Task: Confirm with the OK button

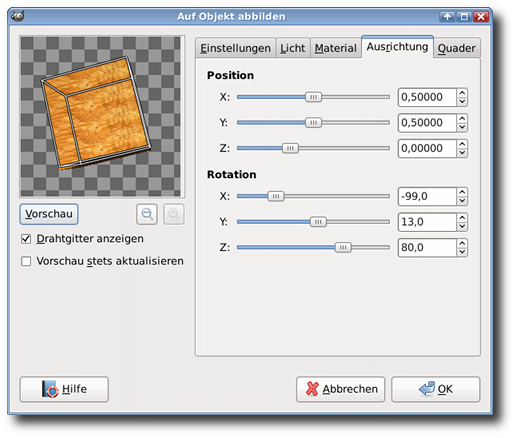Action: [436, 389]
